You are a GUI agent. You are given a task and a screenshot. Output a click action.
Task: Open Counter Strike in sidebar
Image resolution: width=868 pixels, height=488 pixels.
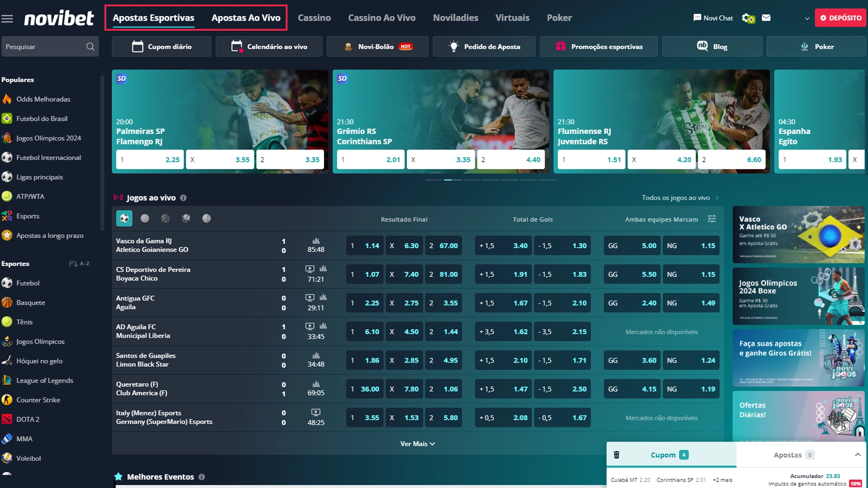pos(38,400)
